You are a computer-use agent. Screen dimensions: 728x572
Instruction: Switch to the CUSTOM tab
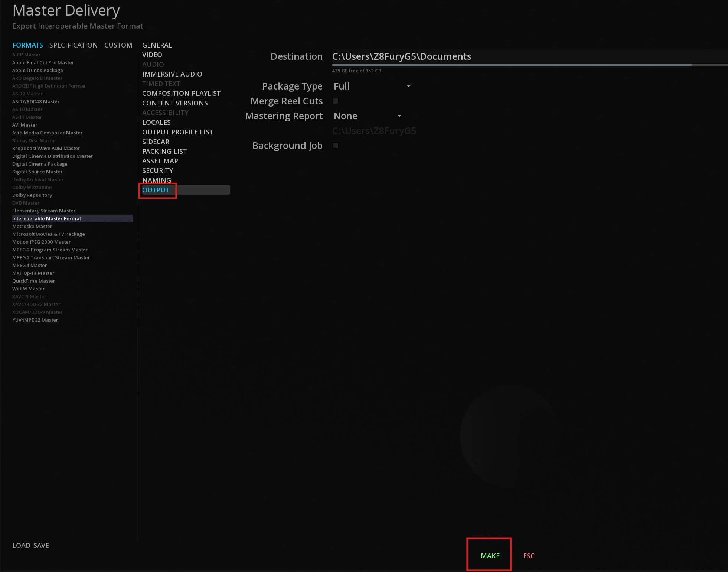click(118, 45)
